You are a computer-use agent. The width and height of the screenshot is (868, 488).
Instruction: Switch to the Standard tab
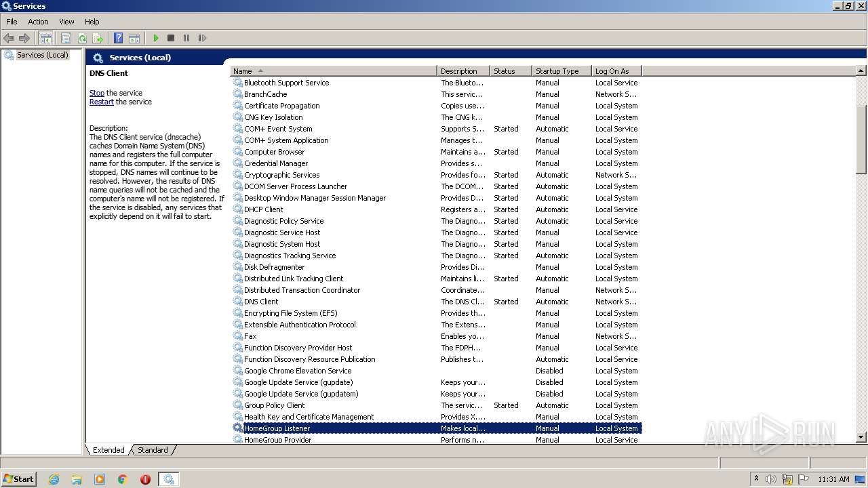pos(153,450)
